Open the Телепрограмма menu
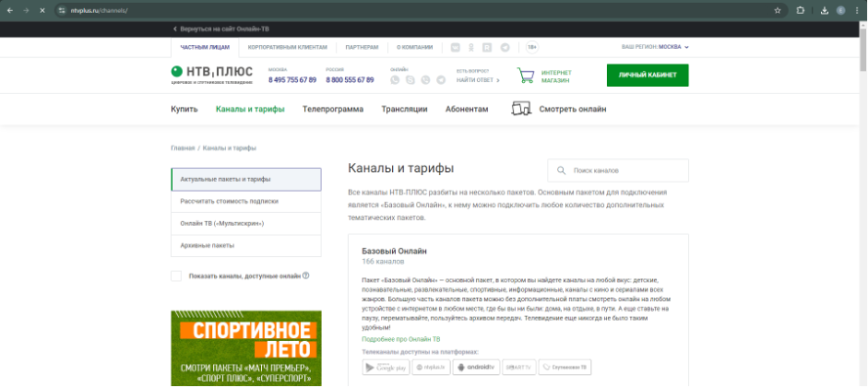Viewport: 868px width, 387px height. (333, 109)
